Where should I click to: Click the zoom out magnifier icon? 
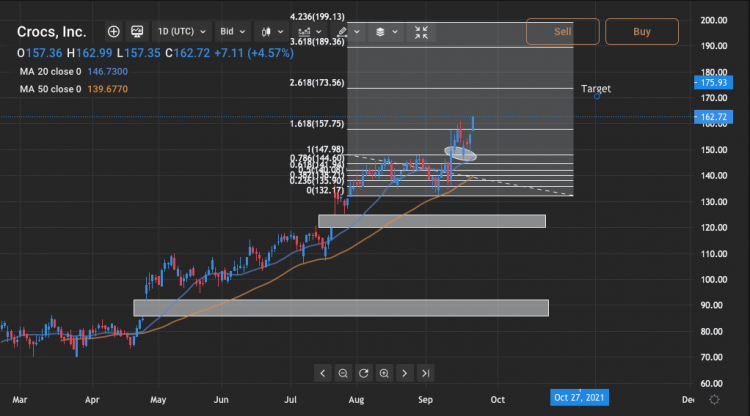(x=342, y=373)
